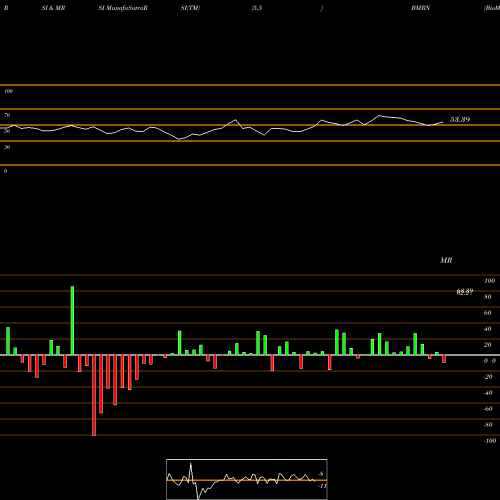Click the "SI MunafaSutraR" header label

click(x=123, y=8)
